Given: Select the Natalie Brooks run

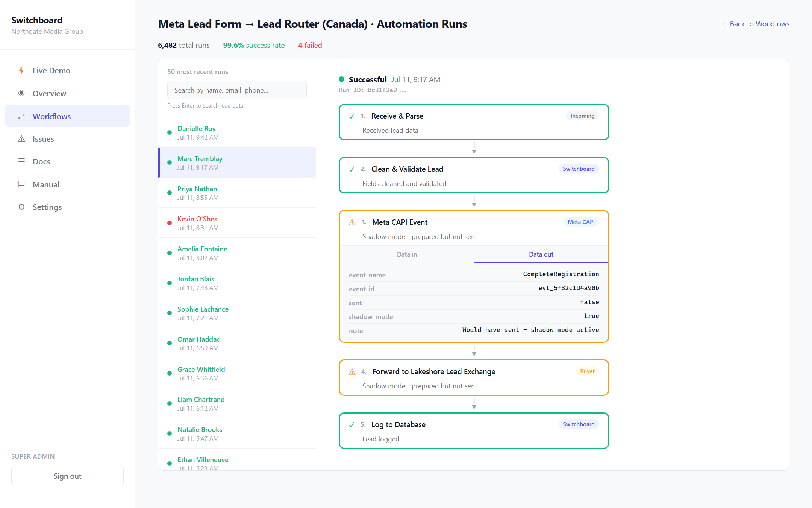Looking at the screenshot, I should [x=237, y=433].
